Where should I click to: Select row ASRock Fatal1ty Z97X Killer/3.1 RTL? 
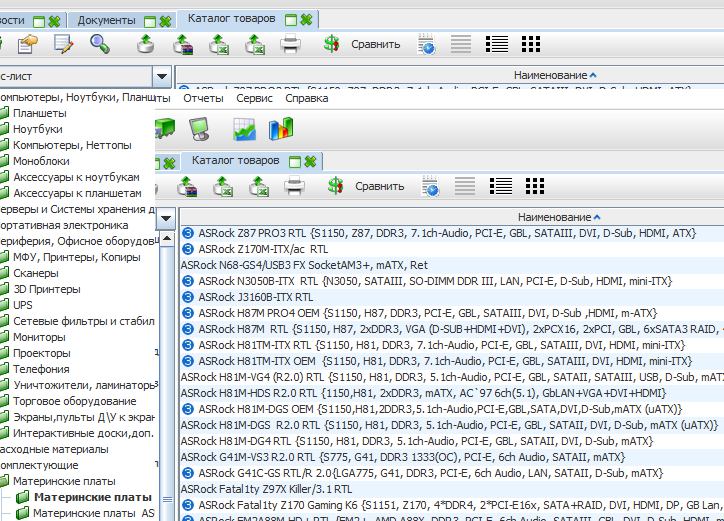pos(450,489)
